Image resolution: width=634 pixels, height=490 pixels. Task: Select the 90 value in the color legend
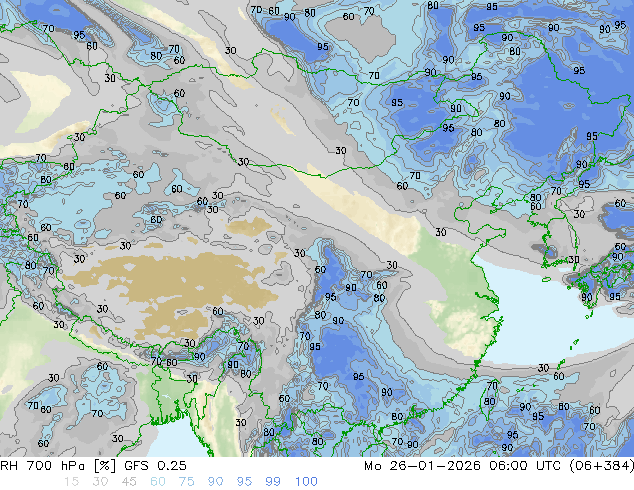tap(215, 482)
